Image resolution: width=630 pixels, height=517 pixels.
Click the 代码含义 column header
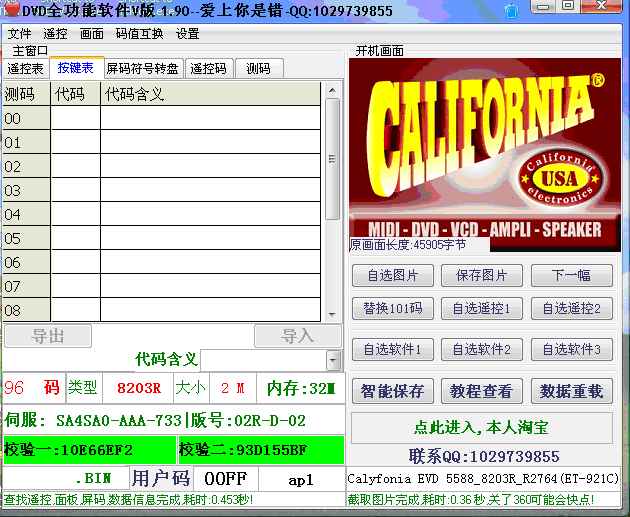(211, 94)
